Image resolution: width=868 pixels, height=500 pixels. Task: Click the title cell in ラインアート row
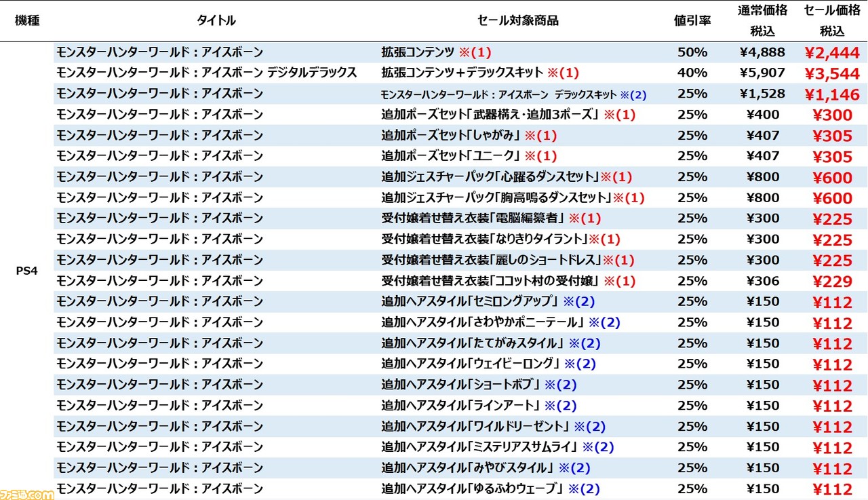pyautogui.click(x=159, y=406)
